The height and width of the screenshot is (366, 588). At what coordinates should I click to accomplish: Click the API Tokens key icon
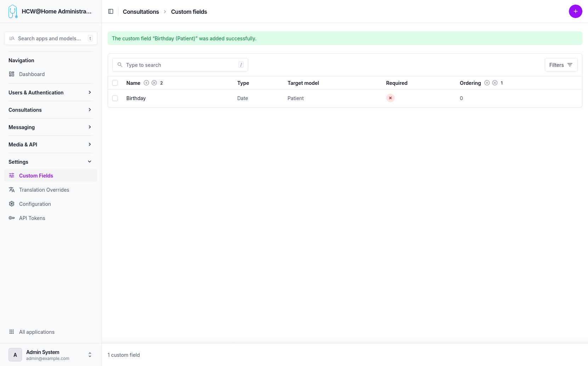coord(12,218)
